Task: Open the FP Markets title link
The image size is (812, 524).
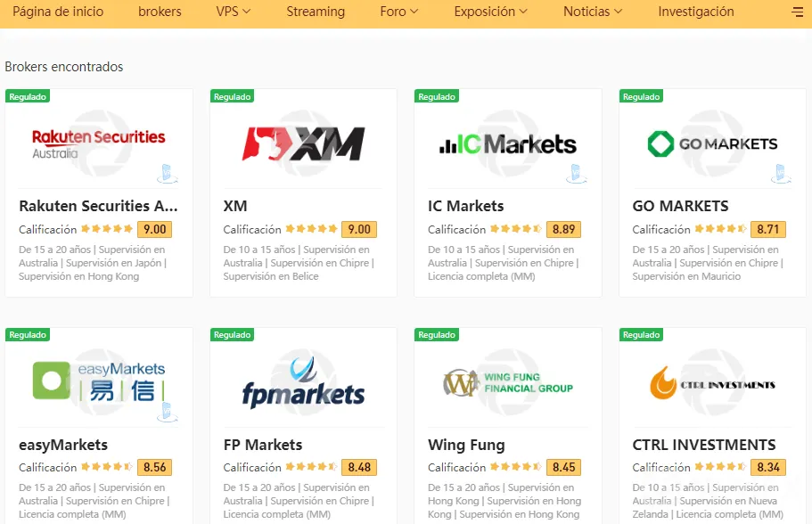Action: (x=263, y=445)
